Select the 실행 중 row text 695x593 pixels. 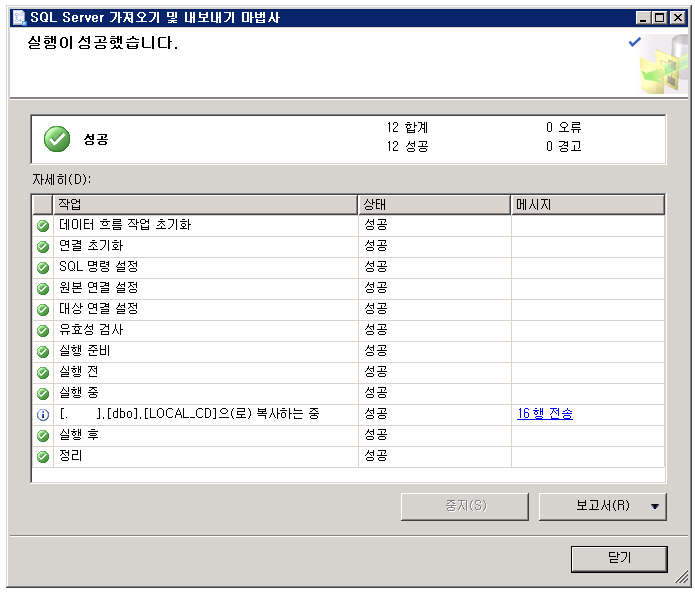point(78,392)
